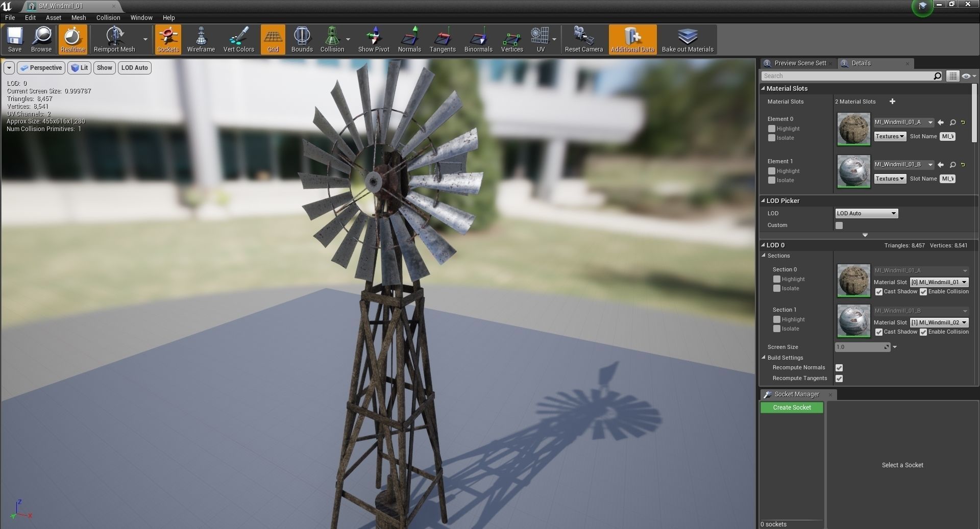Toggle Realtime viewport rendering

(x=72, y=39)
